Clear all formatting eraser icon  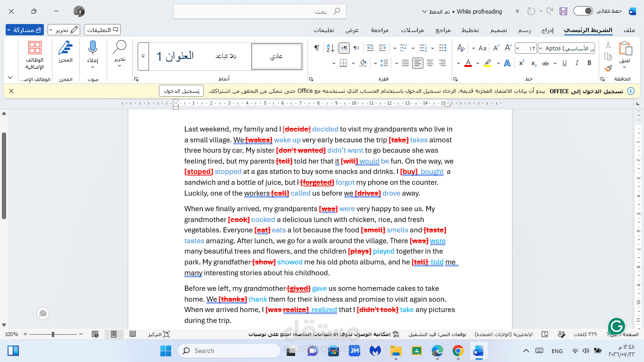(461, 48)
